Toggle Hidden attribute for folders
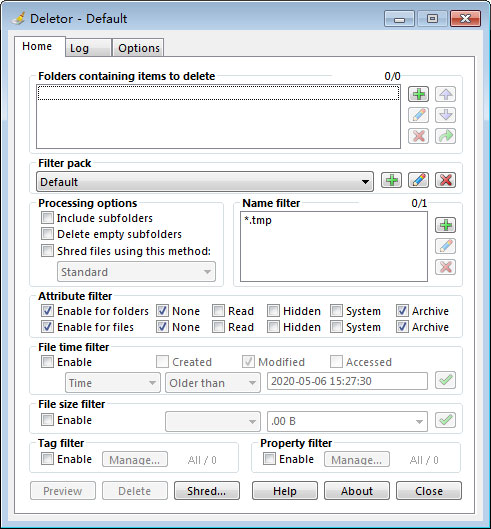The height and width of the screenshot is (529, 491). tap(273, 311)
